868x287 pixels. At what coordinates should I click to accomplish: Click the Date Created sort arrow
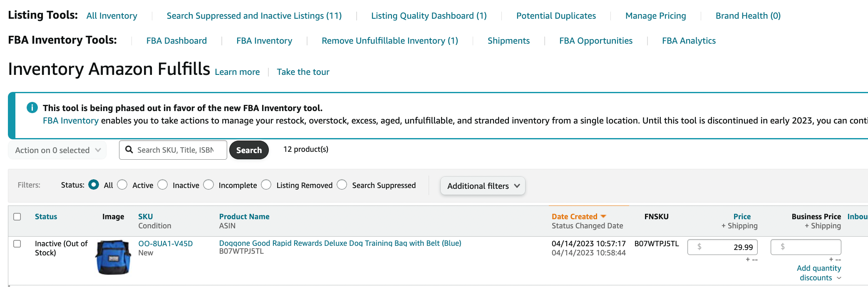point(603,216)
